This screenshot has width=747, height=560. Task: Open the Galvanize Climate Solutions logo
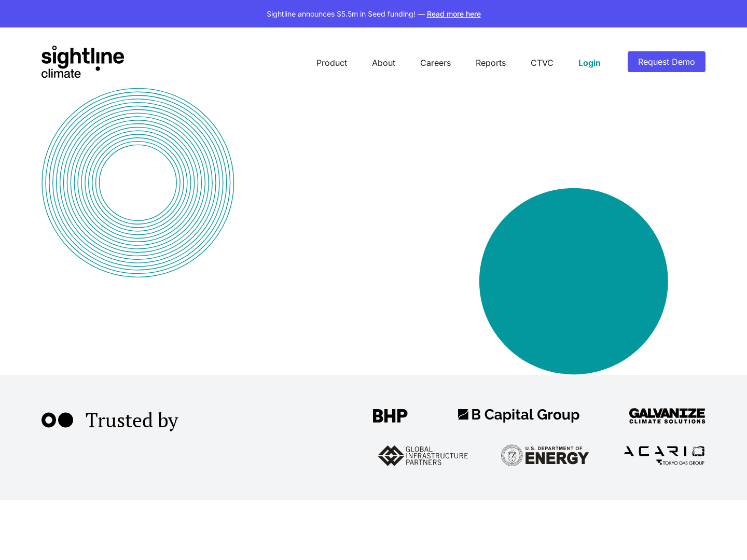click(667, 416)
